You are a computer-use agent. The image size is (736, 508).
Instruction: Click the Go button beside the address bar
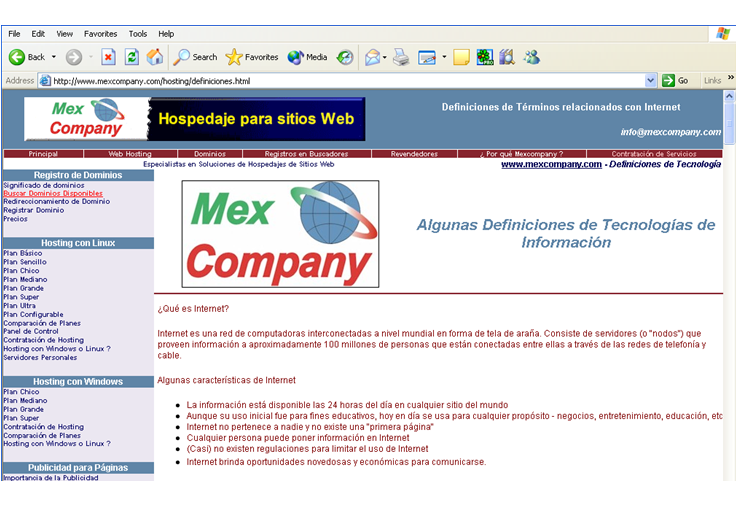point(675,81)
